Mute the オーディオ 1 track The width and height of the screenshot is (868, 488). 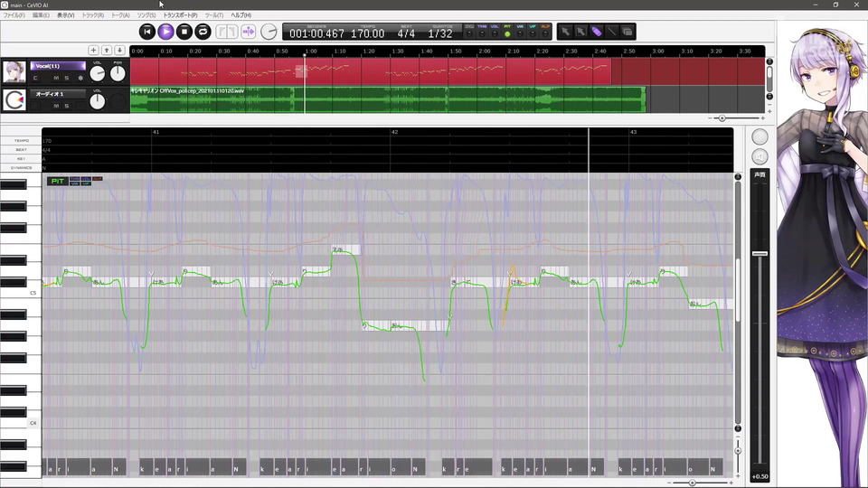point(56,106)
